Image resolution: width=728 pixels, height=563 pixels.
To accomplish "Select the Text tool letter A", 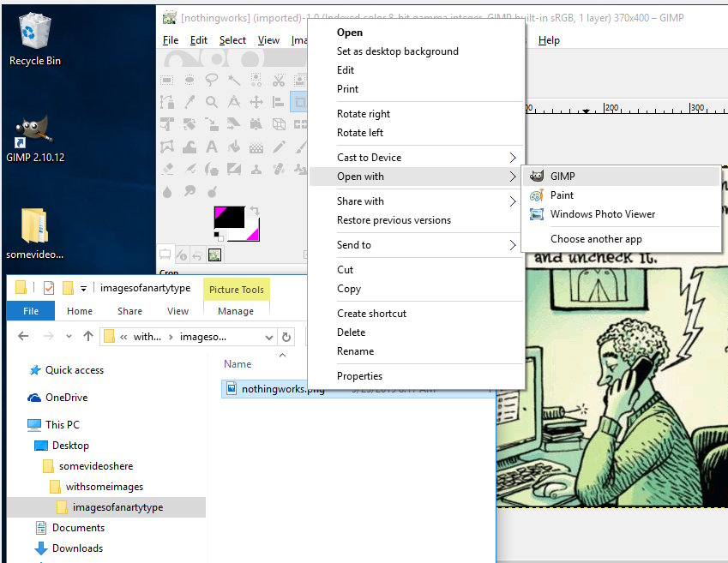I will tap(212, 147).
